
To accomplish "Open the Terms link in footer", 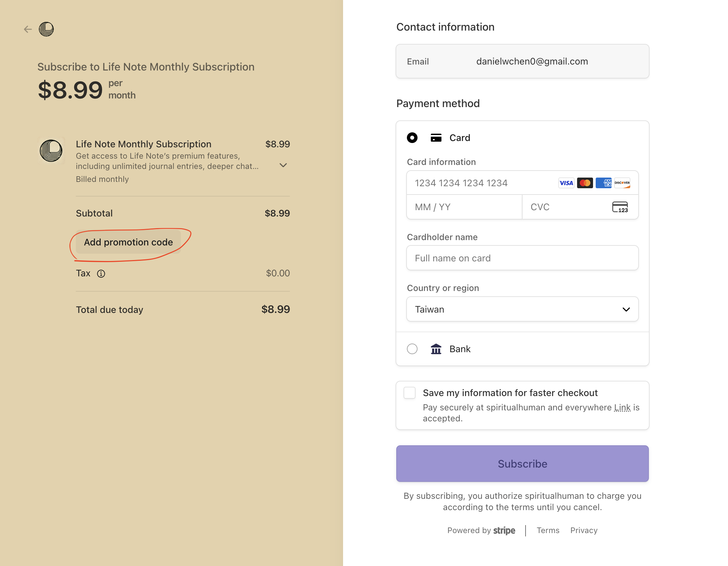I will coord(548,530).
